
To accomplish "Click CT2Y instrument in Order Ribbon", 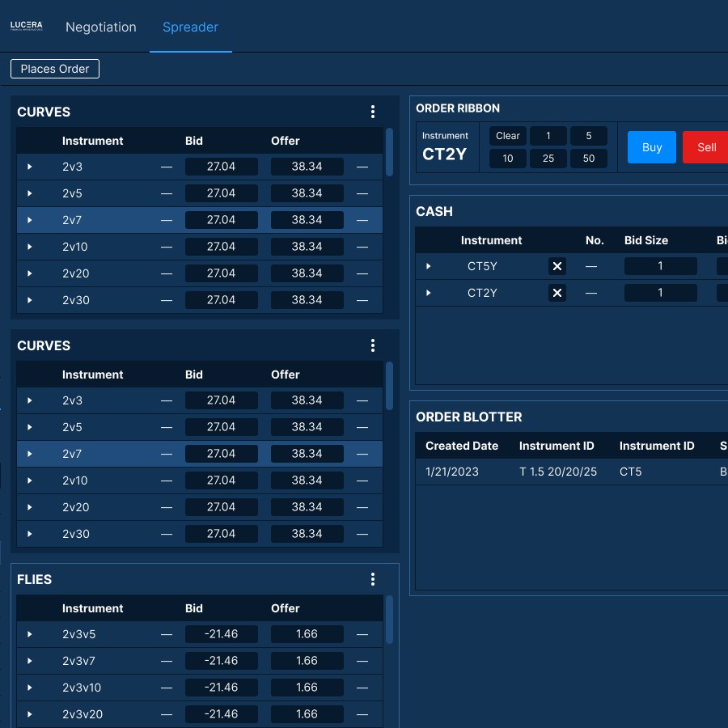I will click(444, 154).
